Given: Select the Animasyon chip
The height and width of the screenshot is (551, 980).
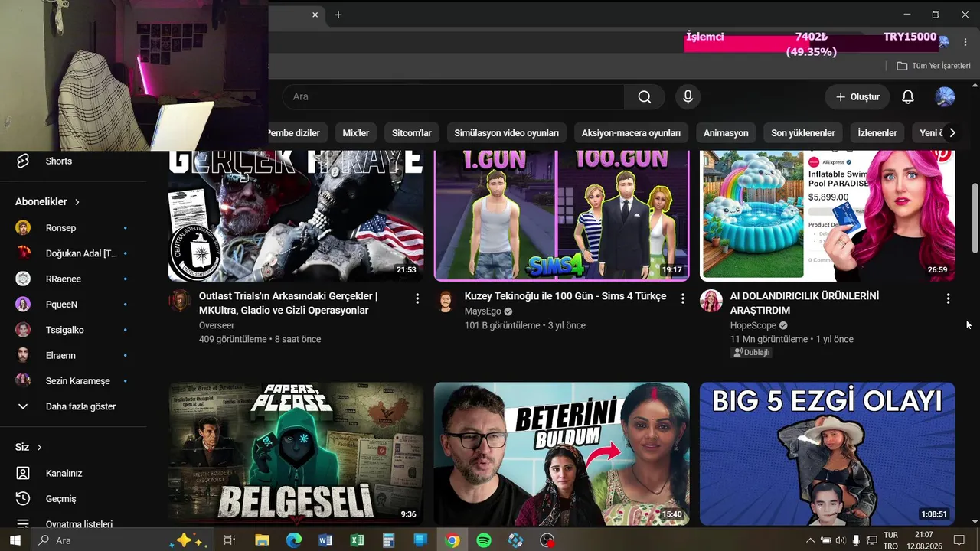Looking at the screenshot, I should (726, 133).
